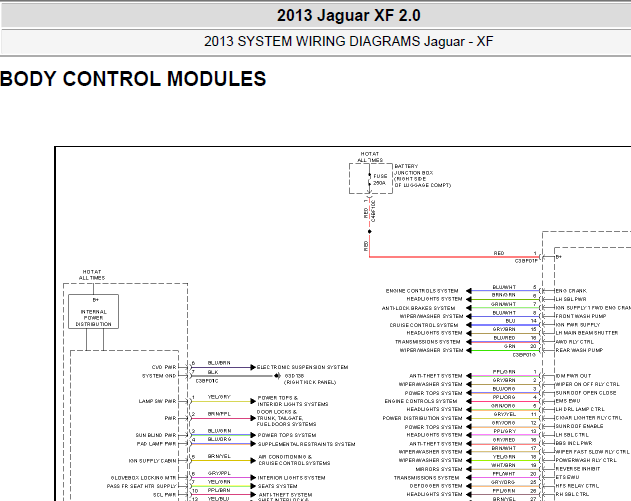The image size is (631, 501).
Task: Click the 'FRONT WASH PUMP' pin label
Action: click(581, 316)
